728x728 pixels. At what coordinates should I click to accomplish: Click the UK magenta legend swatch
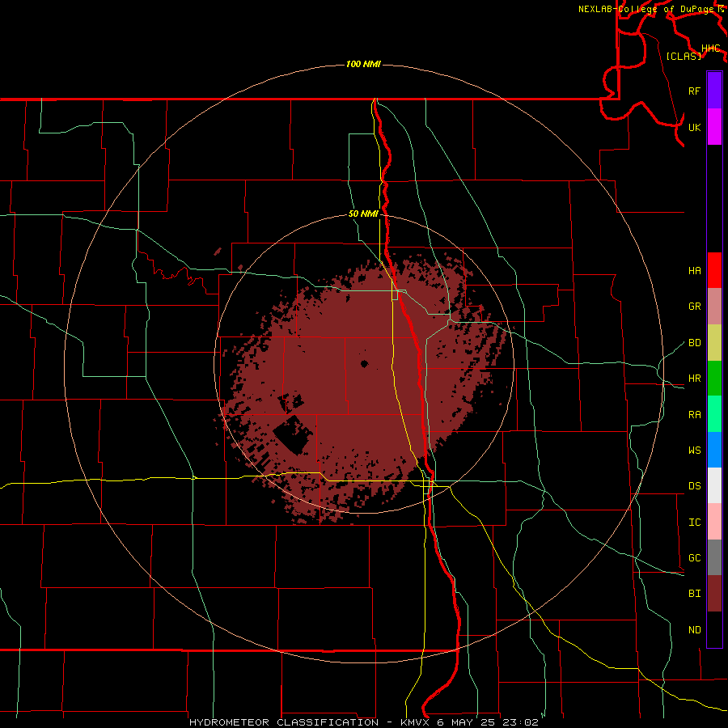714,127
